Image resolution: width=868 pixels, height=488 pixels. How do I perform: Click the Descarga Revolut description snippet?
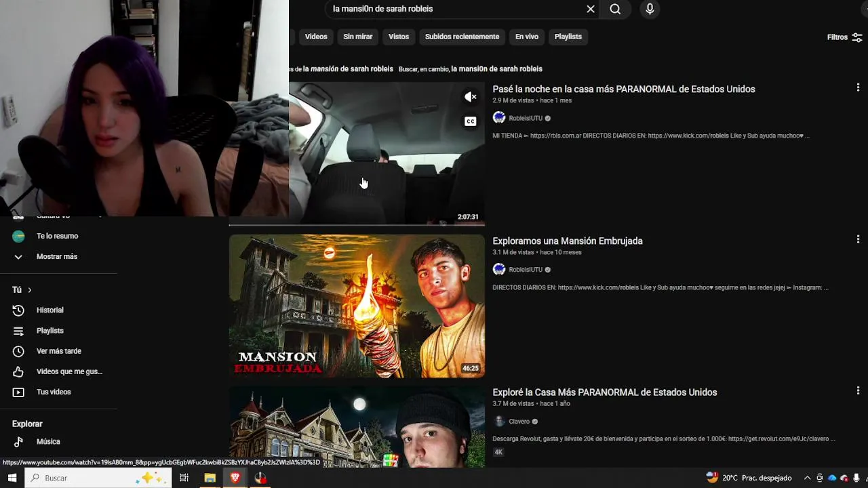point(664,439)
